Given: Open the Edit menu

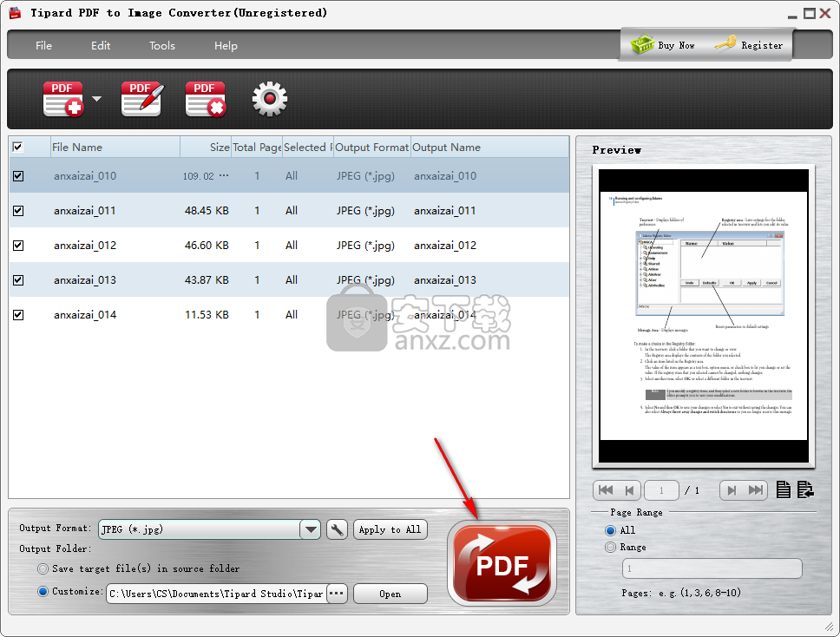Looking at the screenshot, I should 101,46.
